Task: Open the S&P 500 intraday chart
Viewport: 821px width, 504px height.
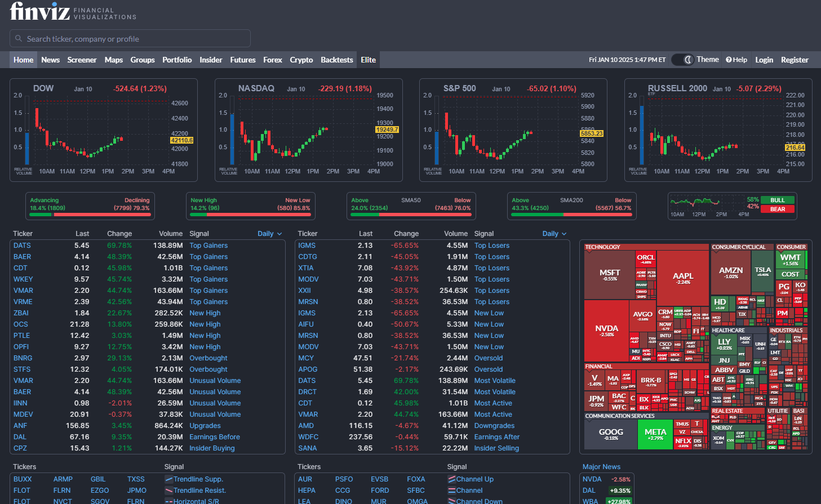Action: tap(513, 130)
